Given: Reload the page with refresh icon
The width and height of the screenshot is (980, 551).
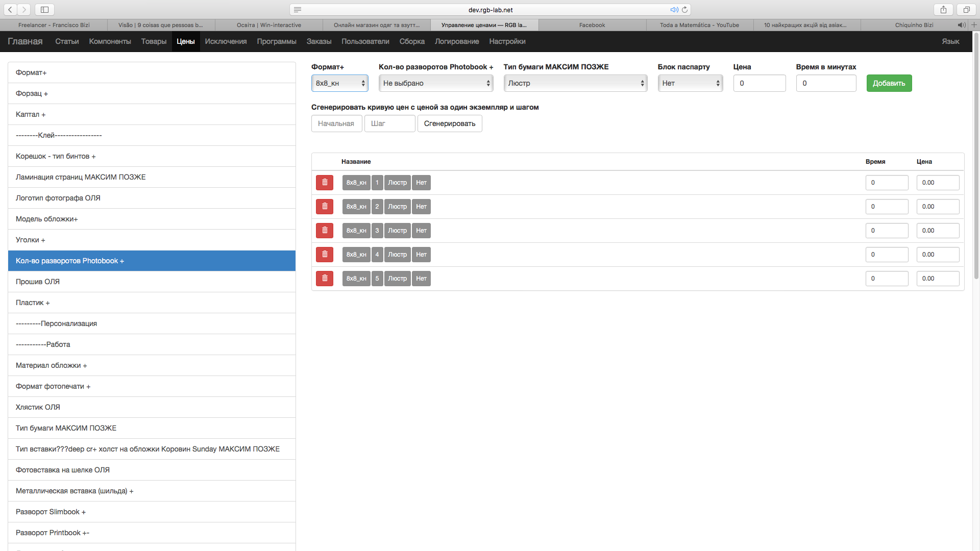Looking at the screenshot, I should tap(685, 10).
